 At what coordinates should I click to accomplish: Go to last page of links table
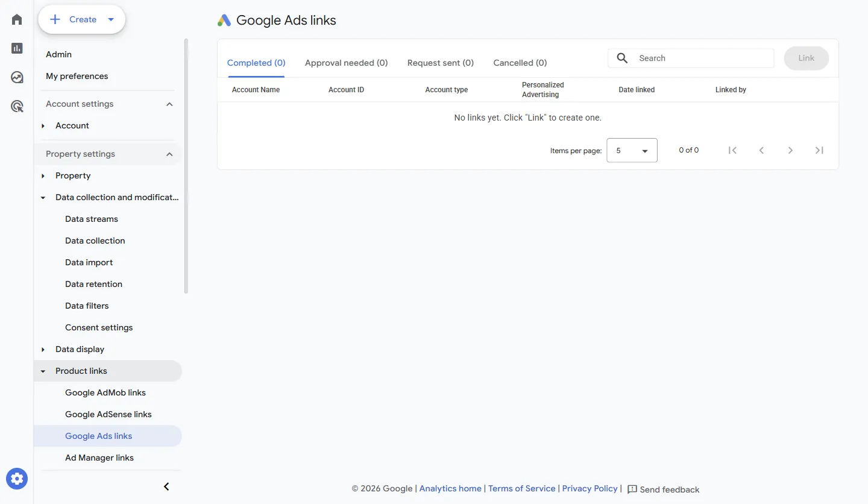tap(819, 150)
